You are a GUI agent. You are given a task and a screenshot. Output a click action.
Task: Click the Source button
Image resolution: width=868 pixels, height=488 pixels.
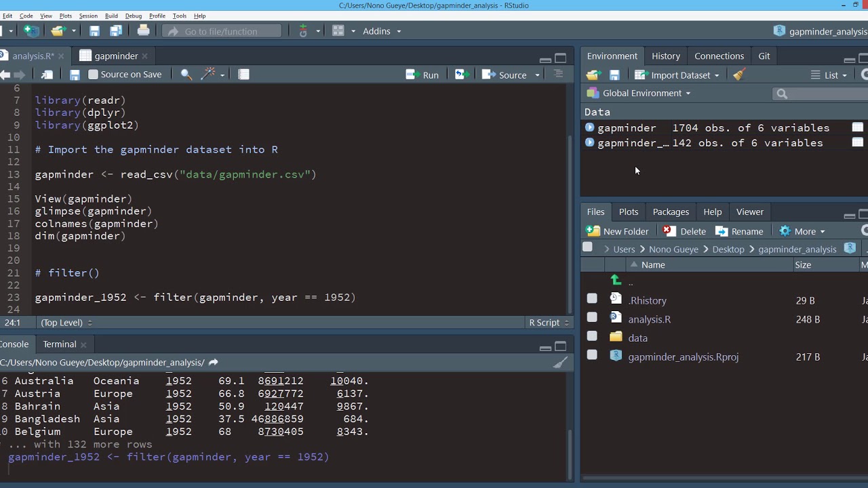coord(505,75)
